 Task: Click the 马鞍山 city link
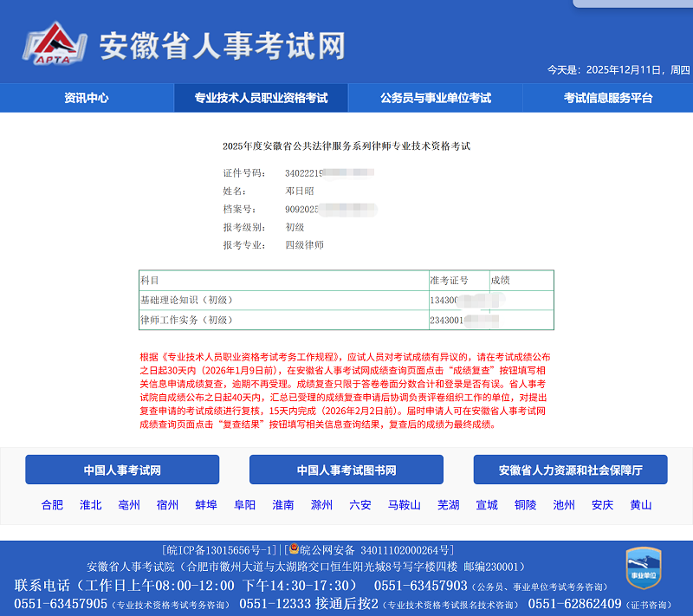click(405, 505)
